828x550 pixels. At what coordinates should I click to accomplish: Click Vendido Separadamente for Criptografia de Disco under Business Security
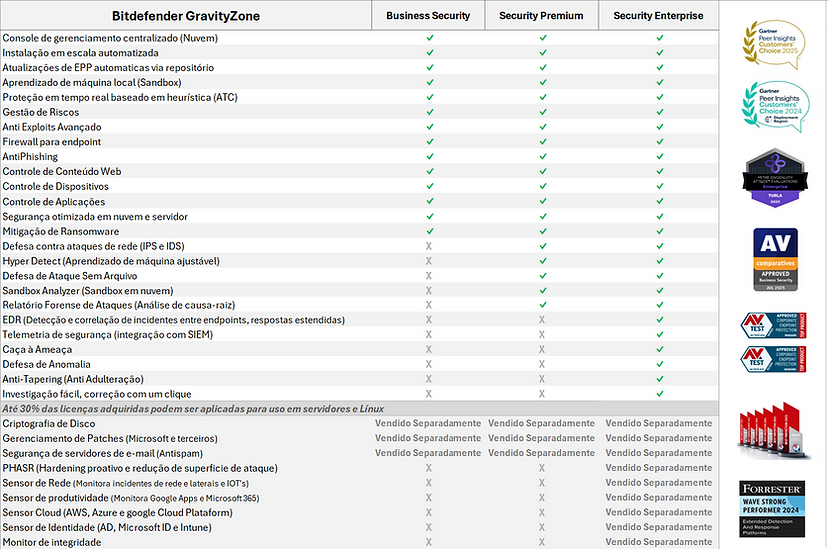pos(428,423)
